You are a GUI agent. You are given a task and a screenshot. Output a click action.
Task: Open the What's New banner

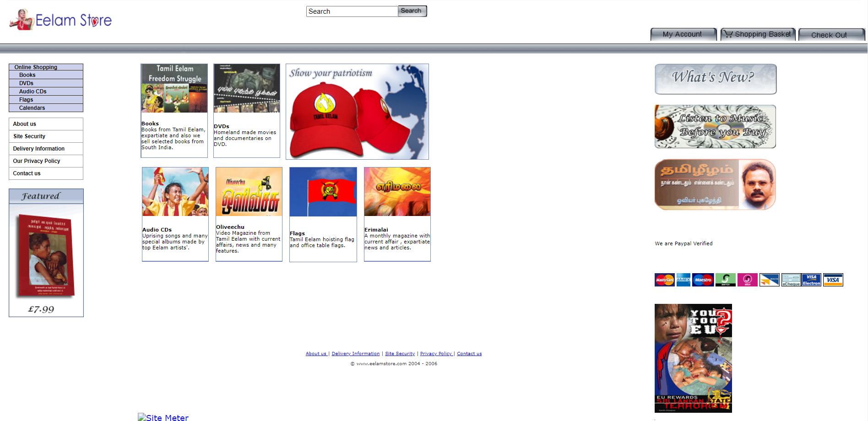pos(715,79)
